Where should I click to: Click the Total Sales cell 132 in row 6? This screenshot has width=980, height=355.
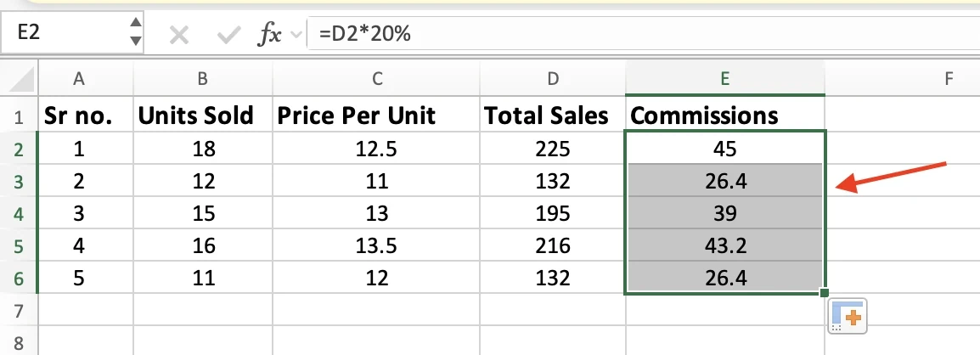553,278
